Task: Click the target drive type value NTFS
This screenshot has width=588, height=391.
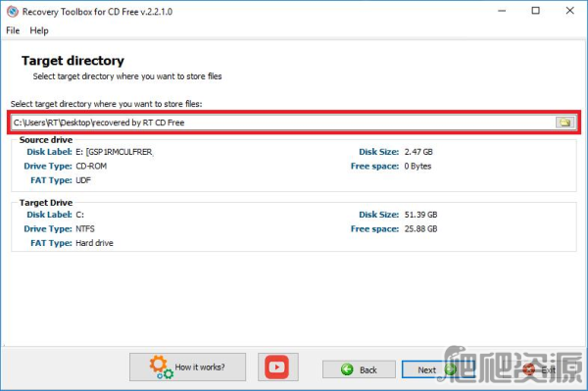Action: (85, 228)
